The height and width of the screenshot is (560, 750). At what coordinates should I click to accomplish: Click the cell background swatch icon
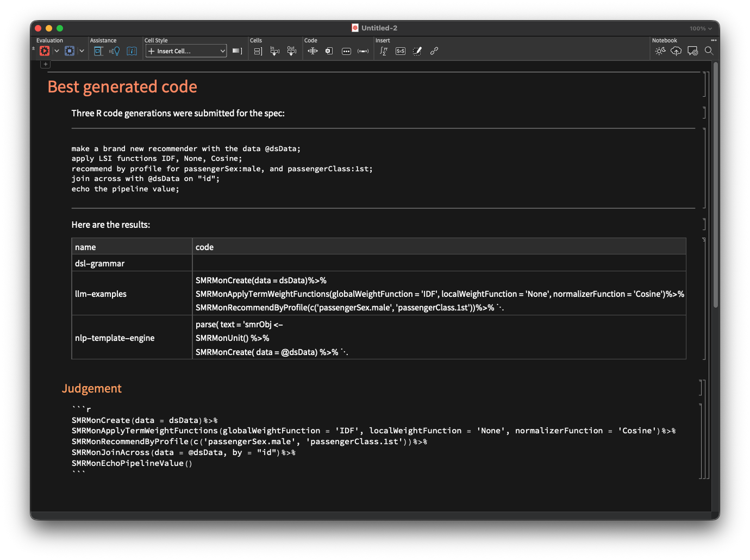coord(237,51)
